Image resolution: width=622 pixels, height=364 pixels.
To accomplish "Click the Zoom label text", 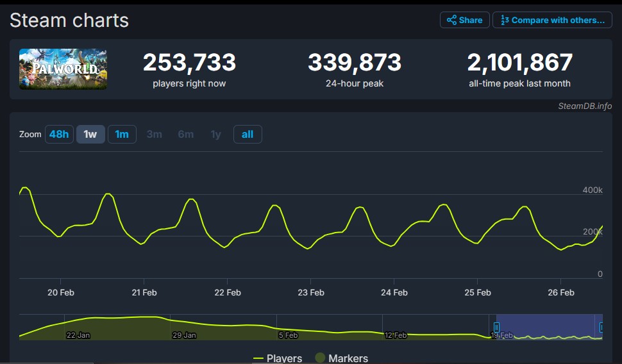I will point(30,135).
